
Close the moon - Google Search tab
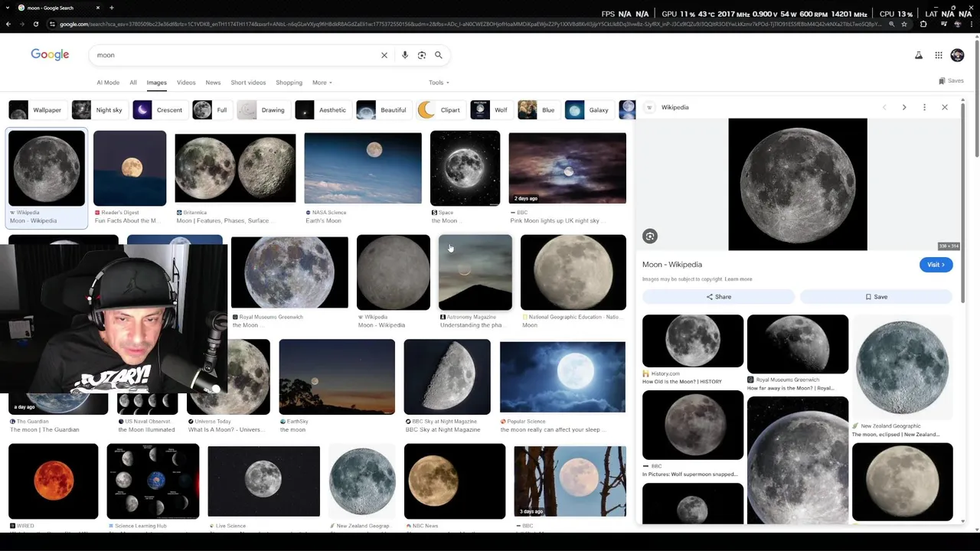(97, 8)
